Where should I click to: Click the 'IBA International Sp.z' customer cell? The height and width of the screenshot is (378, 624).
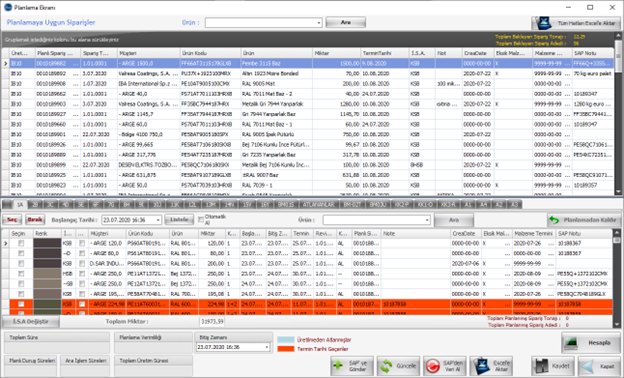coord(148,84)
